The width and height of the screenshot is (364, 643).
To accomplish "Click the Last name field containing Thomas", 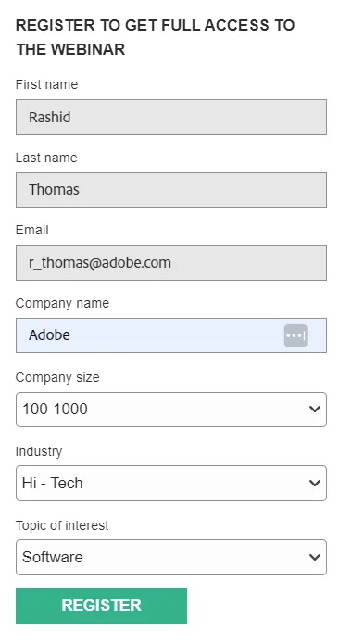I will tap(171, 190).
